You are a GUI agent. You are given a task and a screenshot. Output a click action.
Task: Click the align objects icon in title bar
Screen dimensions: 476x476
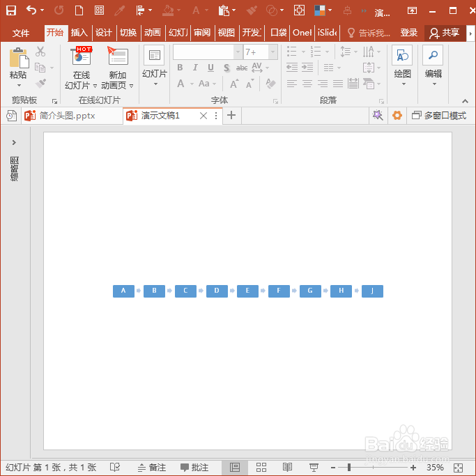tap(141, 10)
